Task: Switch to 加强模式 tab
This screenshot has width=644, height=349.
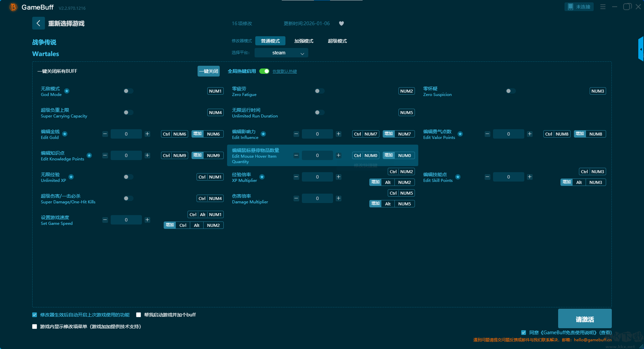Action: 304,41
